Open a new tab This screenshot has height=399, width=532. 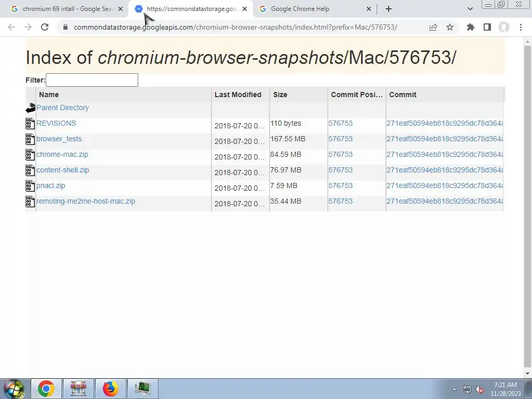389,9
